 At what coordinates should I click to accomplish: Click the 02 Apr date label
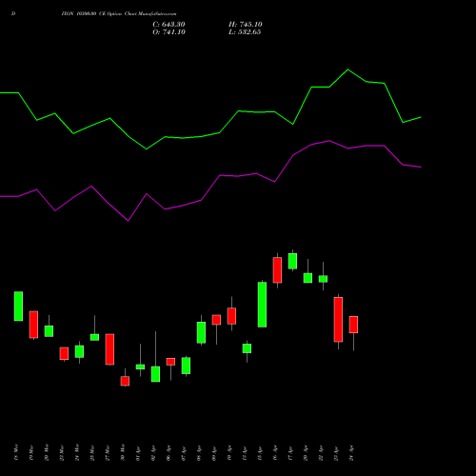153,453
